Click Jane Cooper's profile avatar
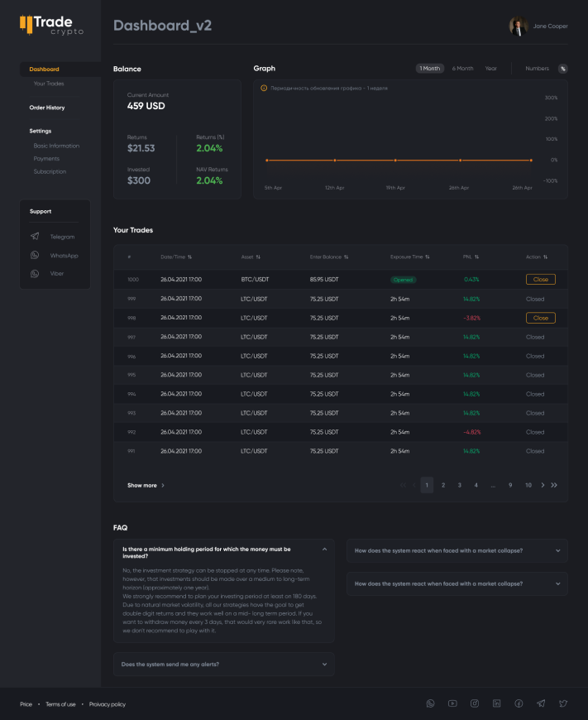The width and height of the screenshot is (588, 720). 519,26
